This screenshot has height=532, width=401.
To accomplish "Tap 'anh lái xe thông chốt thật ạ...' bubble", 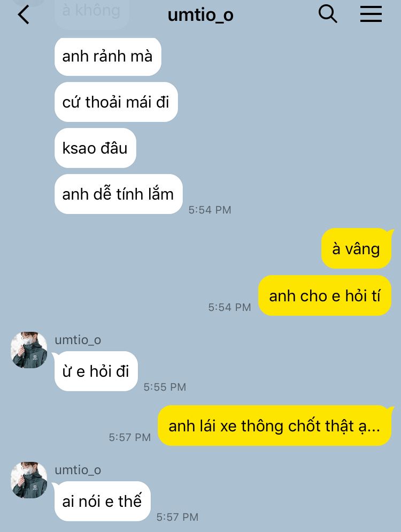I will 275,425.
